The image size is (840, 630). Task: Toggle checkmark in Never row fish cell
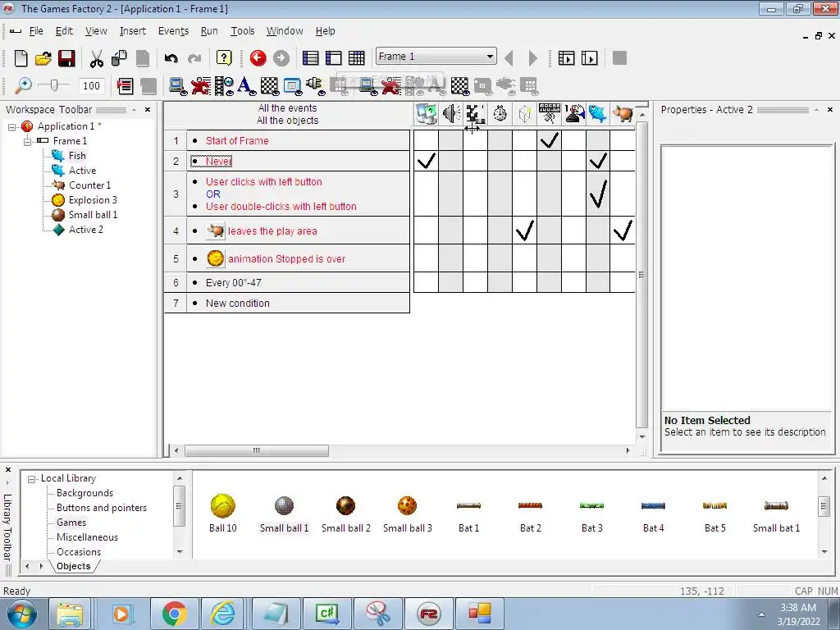point(598,161)
